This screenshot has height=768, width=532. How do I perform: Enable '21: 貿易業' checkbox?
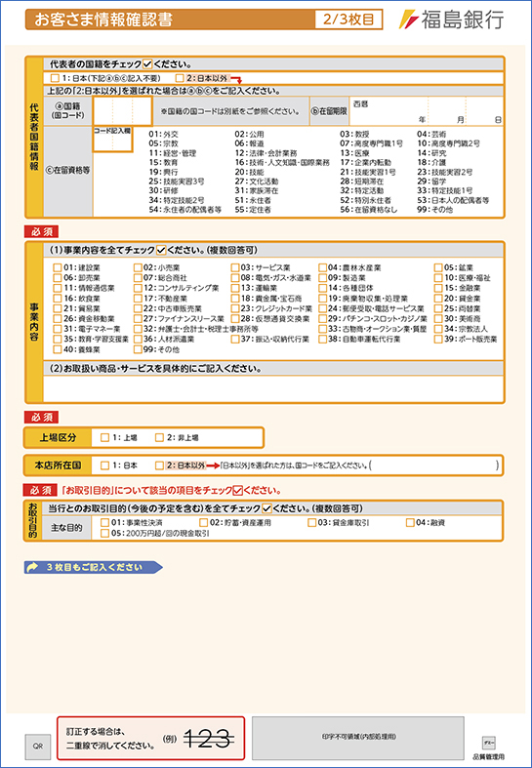tap(58, 309)
